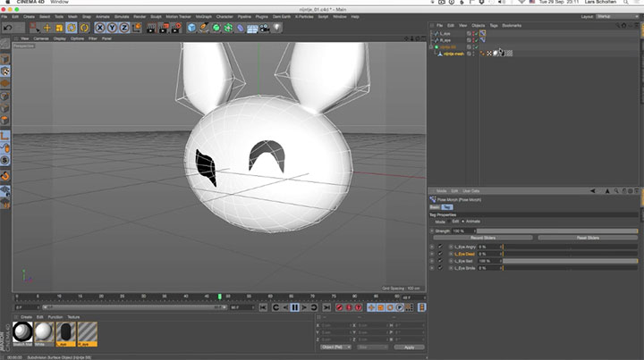Expand the L_Eye Angry morph entry
This screenshot has width=644, height=360.
point(451,247)
